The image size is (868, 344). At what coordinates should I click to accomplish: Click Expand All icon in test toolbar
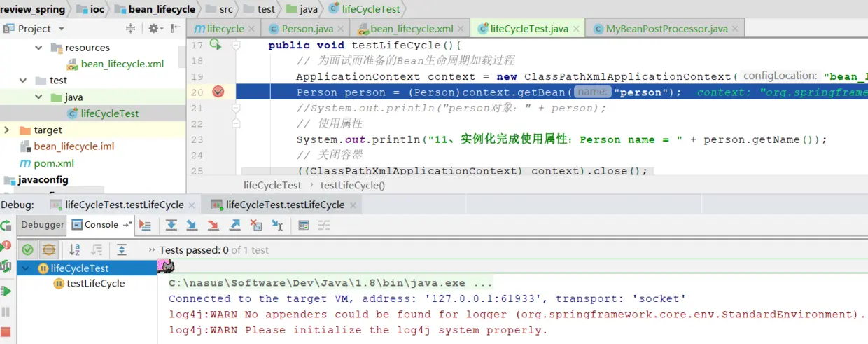pyautogui.click(x=122, y=249)
